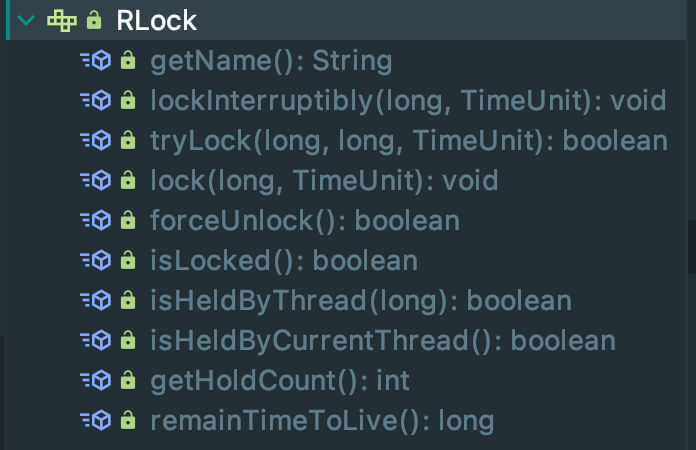Click the method icon beside lockInterruptibly
Screen dimensions: 696x450
(96, 101)
